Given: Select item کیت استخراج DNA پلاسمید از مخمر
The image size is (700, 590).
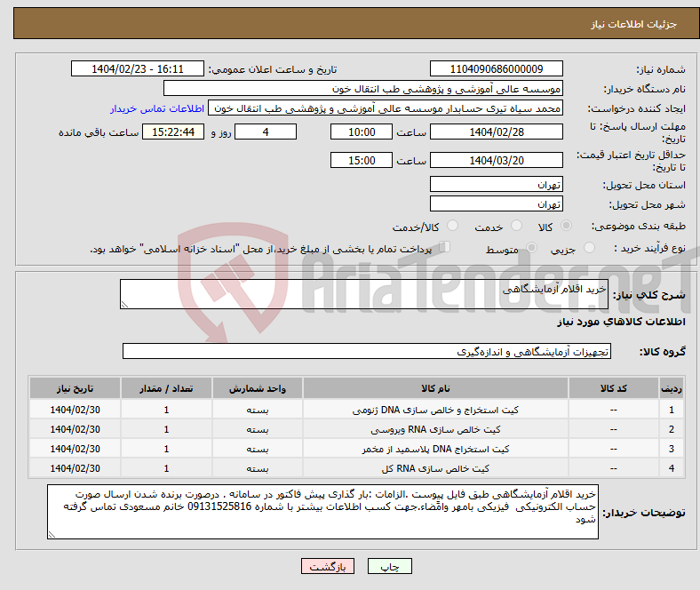Looking at the screenshot, I should pyautogui.click(x=435, y=449).
